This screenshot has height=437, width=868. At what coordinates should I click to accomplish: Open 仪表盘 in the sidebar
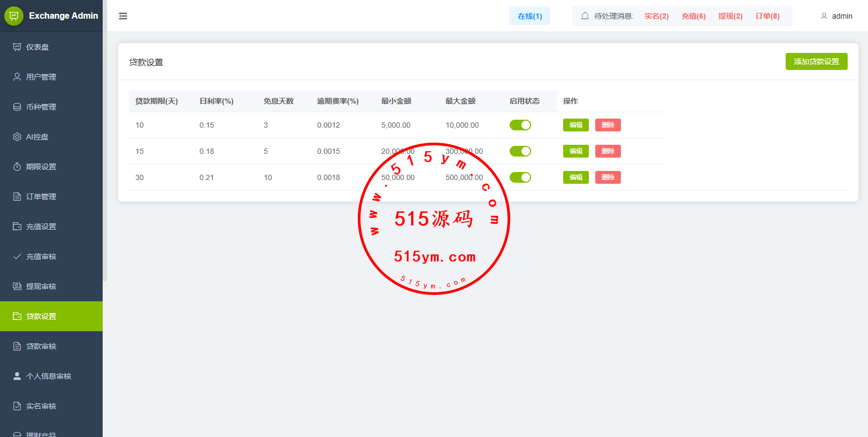[x=51, y=47]
